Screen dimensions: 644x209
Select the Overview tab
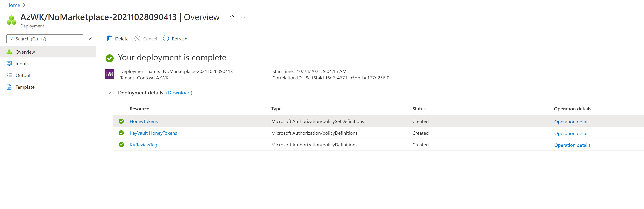pyautogui.click(x=25, y=52)
